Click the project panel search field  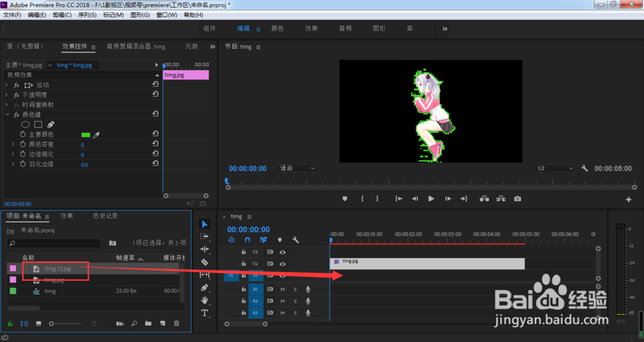tap(54, 243)
